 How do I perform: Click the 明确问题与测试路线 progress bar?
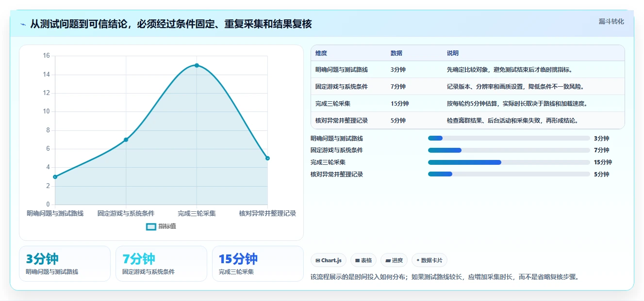pos(509,138)
